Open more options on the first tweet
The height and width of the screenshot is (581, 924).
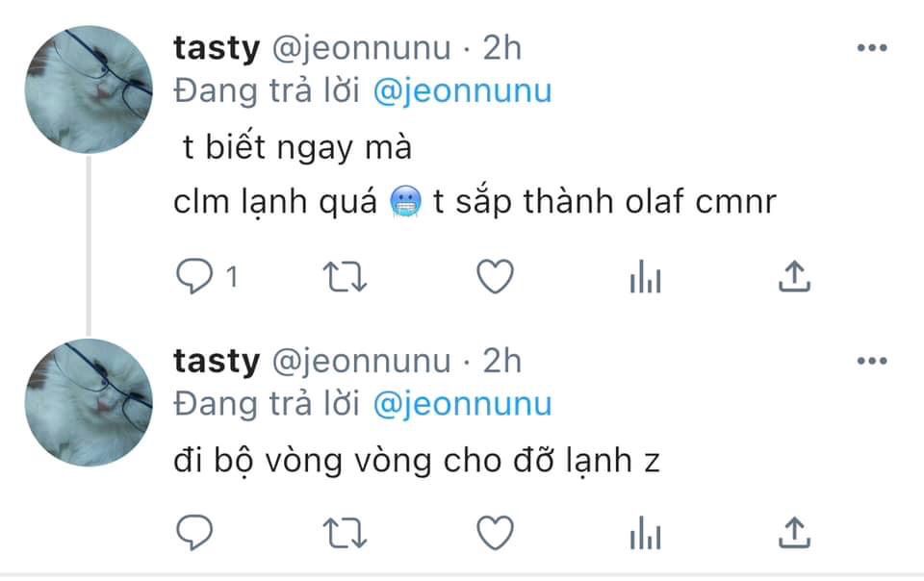[872, 48]
